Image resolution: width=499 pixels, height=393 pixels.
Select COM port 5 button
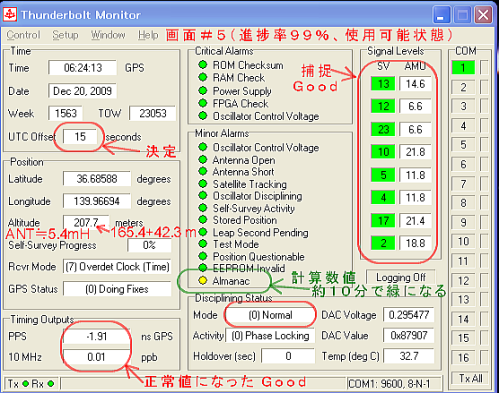pyautogui.click(x=463, y=145)
